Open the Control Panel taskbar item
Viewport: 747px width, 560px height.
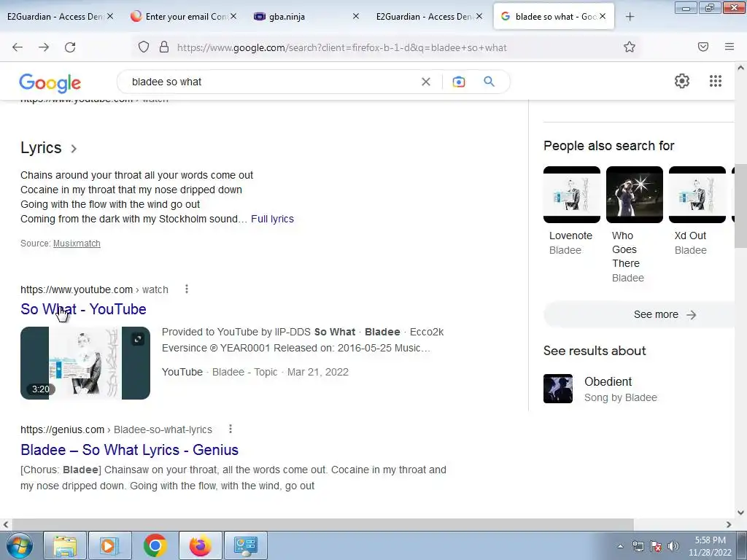point(246,545)
